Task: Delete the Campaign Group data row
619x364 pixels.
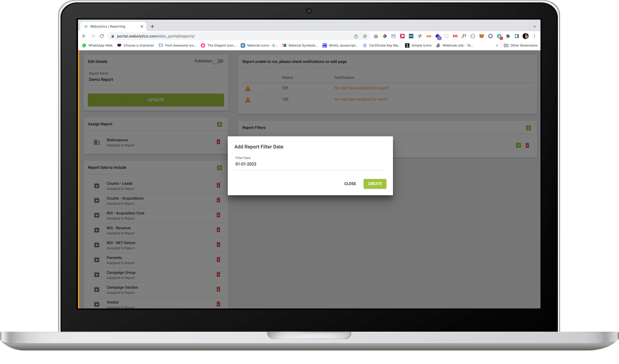Action: click(218, 274)
